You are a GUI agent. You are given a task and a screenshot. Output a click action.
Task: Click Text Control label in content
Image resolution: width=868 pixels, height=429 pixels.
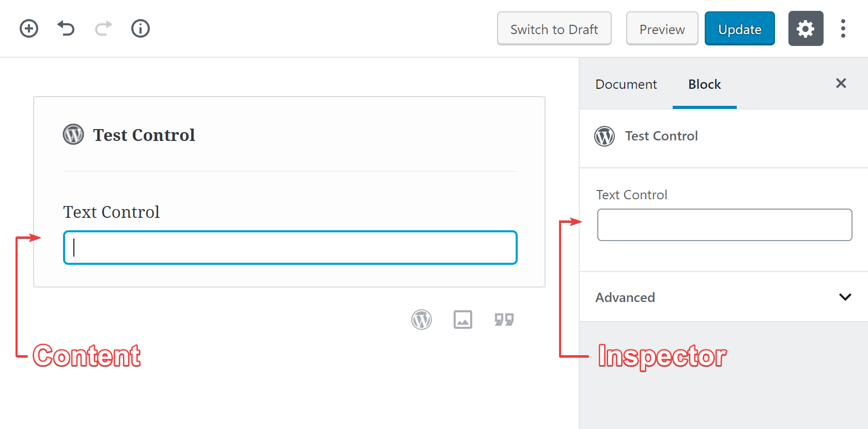tap(112, 212)
